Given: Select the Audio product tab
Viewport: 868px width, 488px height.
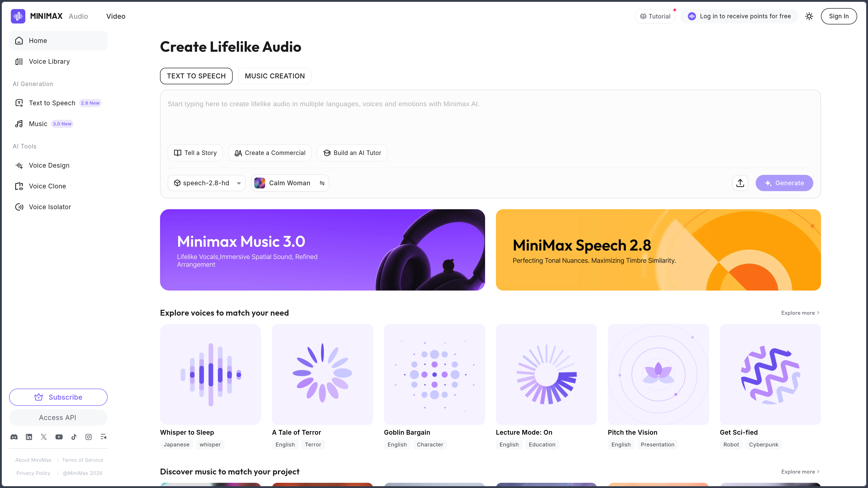Looking at the screenshot, I should 78,16.
